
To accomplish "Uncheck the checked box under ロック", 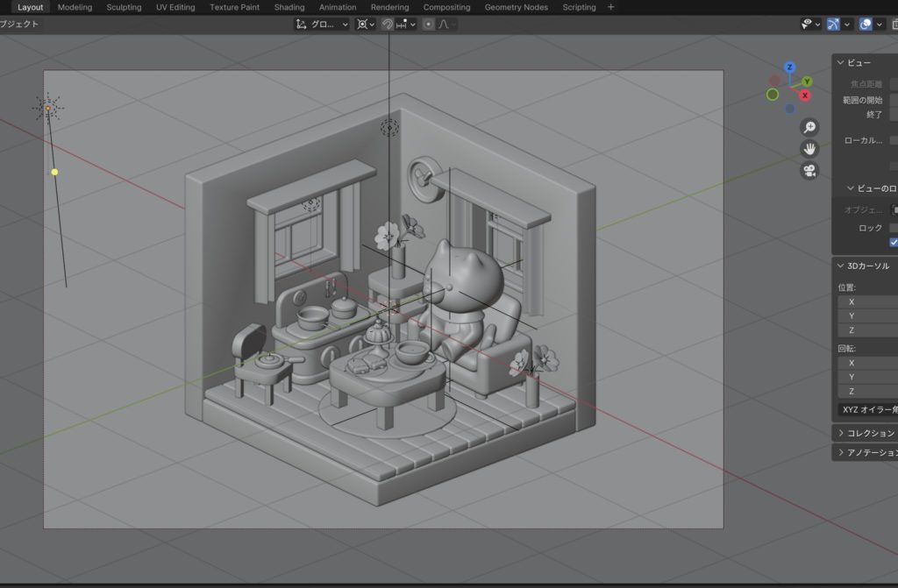I will point(894,242).
